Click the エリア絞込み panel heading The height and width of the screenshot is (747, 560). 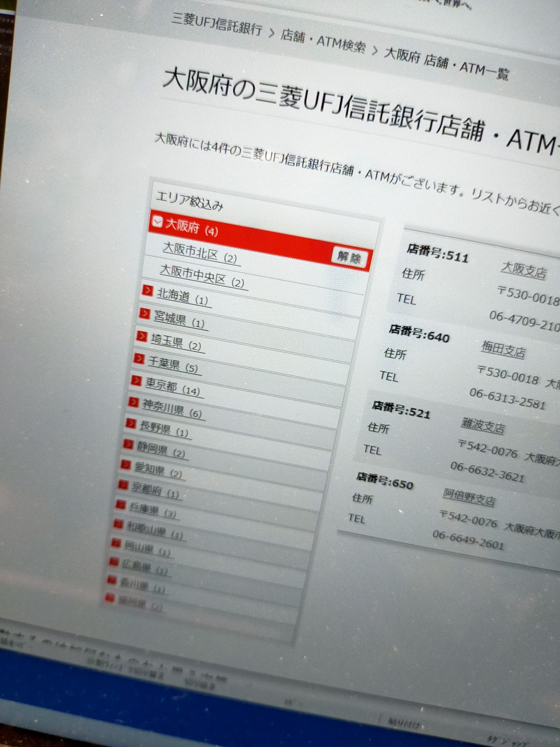(189, 201)
